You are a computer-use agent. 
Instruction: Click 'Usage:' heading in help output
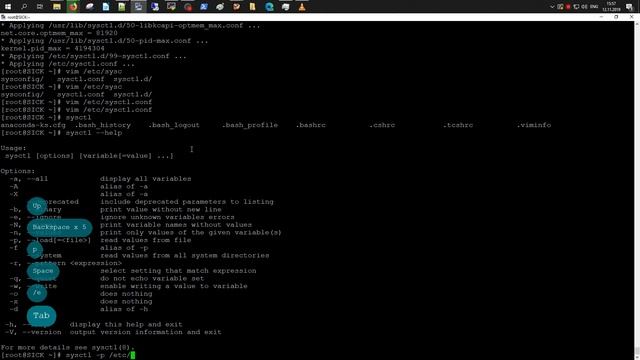click(x=13, y=148)
